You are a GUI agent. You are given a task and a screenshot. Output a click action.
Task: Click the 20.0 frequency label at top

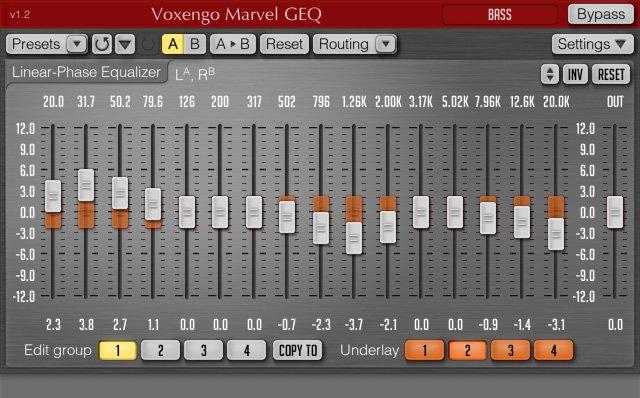pyautogui.click(x=53, y=102)
